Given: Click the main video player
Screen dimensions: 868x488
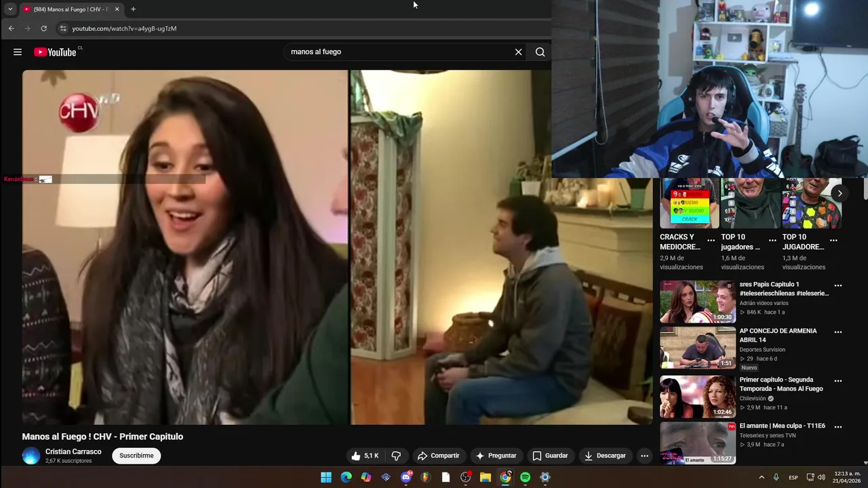Looking at the screenshot, I should (337, 247).
